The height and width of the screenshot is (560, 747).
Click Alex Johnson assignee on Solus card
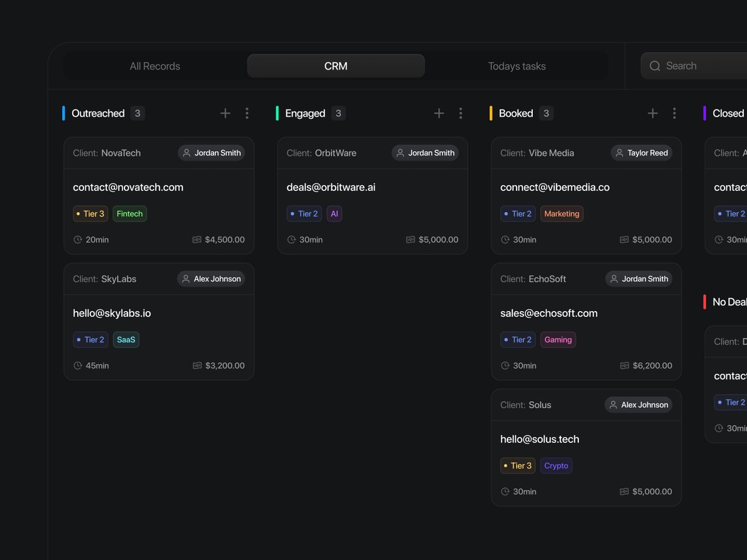click(x=639, y=404)
